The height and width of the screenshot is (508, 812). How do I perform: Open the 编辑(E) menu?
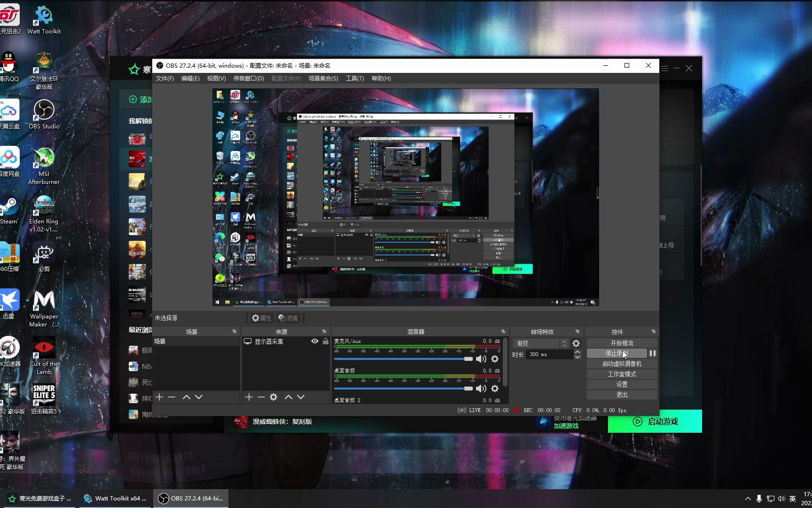190,79
